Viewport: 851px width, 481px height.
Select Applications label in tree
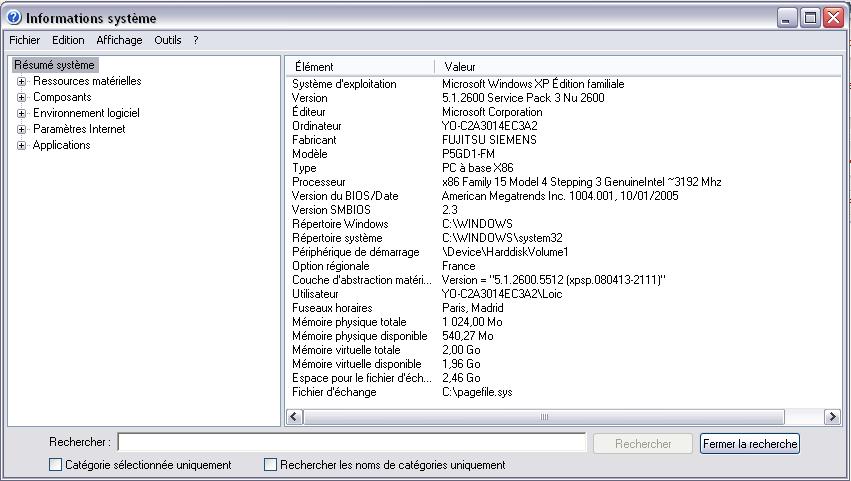tap(61, 145)
